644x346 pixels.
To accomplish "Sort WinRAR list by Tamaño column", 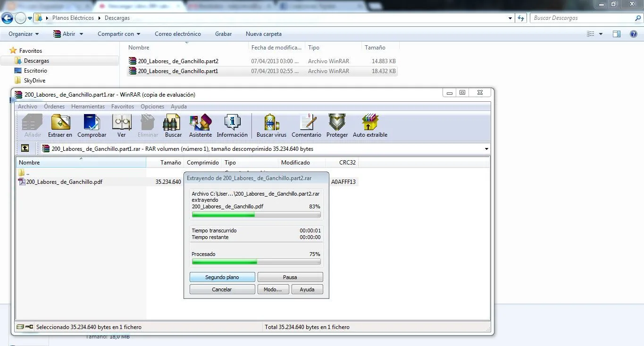I will (165, 163).
